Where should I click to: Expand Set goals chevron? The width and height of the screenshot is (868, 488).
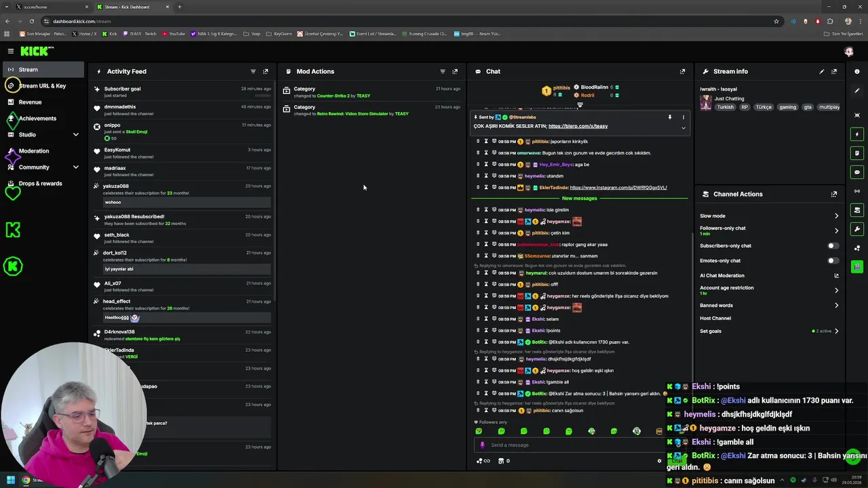(836, 331)
